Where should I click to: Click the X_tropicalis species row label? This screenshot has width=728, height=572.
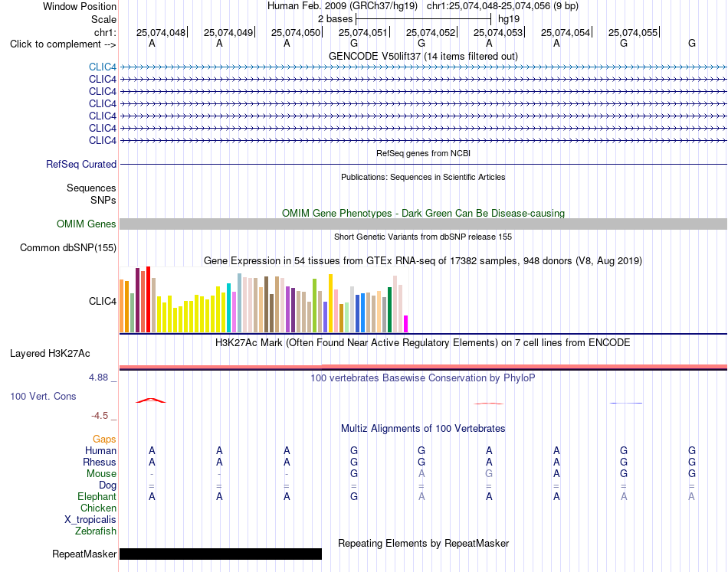[90, 520]
